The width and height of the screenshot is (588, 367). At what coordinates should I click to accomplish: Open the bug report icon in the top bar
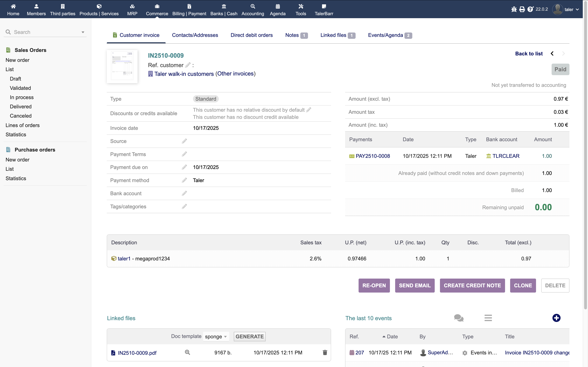[514, 9]
